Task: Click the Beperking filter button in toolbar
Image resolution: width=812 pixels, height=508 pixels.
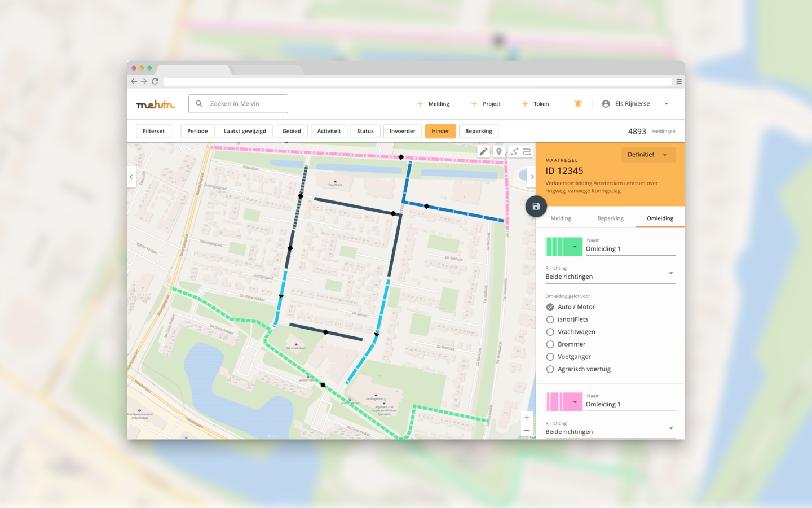Action: click(x=479, y=131)
